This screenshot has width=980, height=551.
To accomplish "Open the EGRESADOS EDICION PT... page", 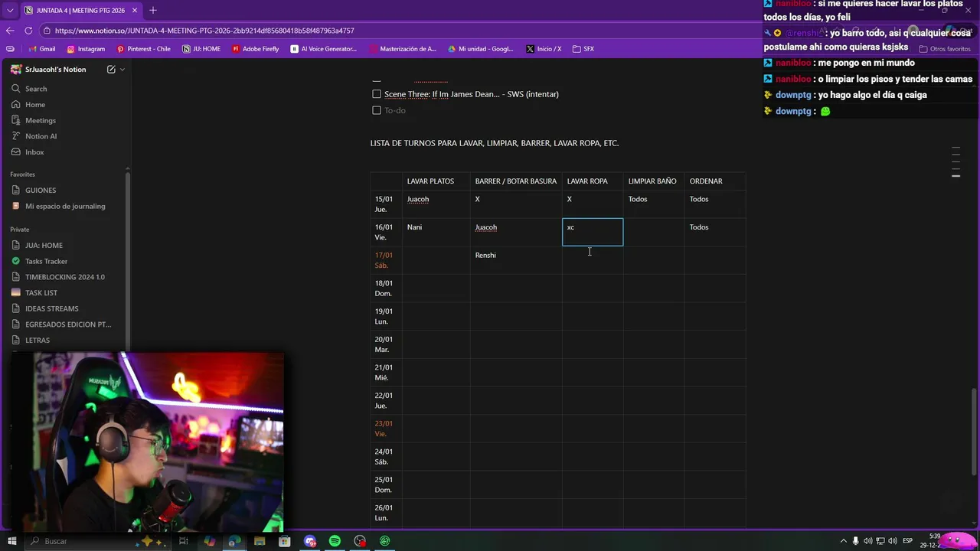I will coord(67,324).
